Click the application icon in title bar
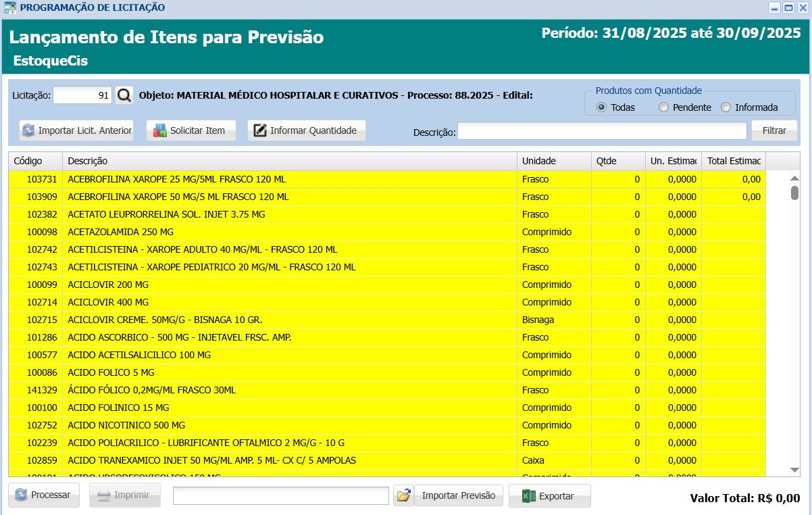The width and height of the screenshot is (812, 515). coord(10,8)
